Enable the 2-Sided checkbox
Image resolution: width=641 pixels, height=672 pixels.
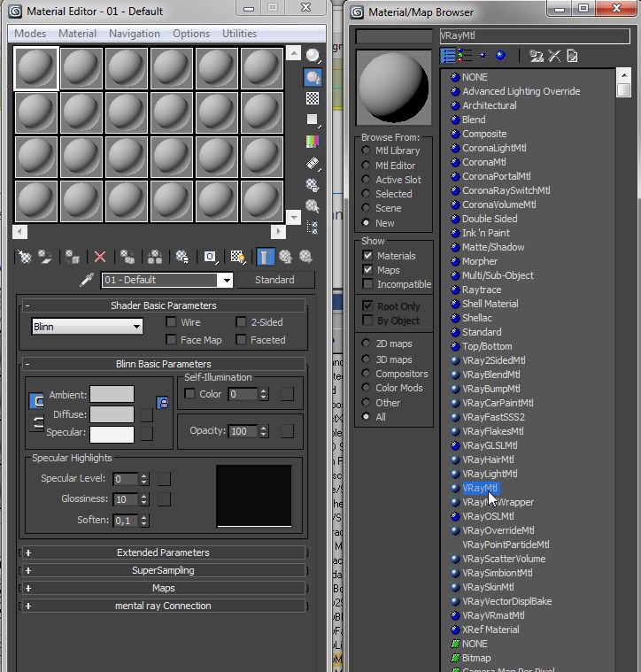241,322
